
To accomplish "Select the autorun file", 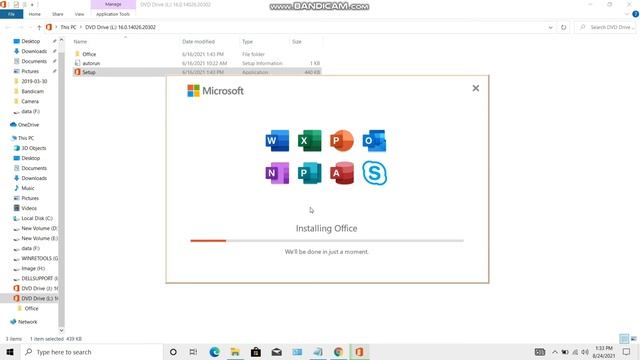I will click(91, 63).
